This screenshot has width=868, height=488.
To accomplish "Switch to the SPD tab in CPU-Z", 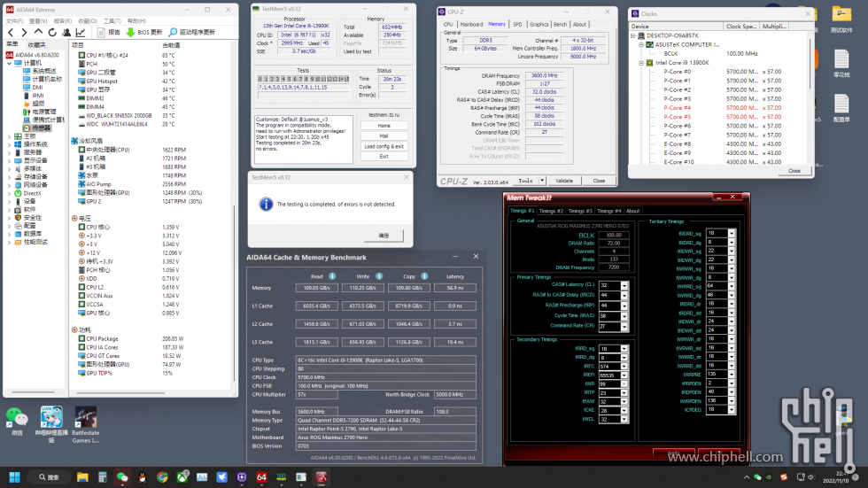I will pyautogui.click(x=517, y=24).
